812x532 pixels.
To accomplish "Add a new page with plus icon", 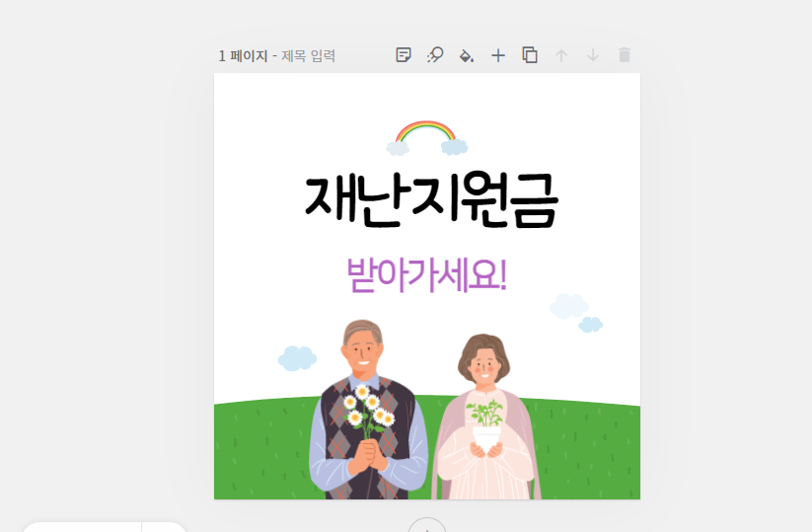I will pyautogui.click(x=498, y=55).
